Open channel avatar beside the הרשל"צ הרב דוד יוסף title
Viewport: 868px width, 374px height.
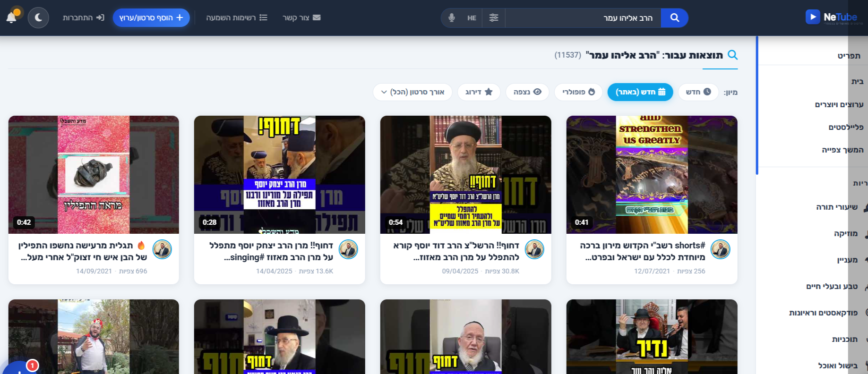534,249
